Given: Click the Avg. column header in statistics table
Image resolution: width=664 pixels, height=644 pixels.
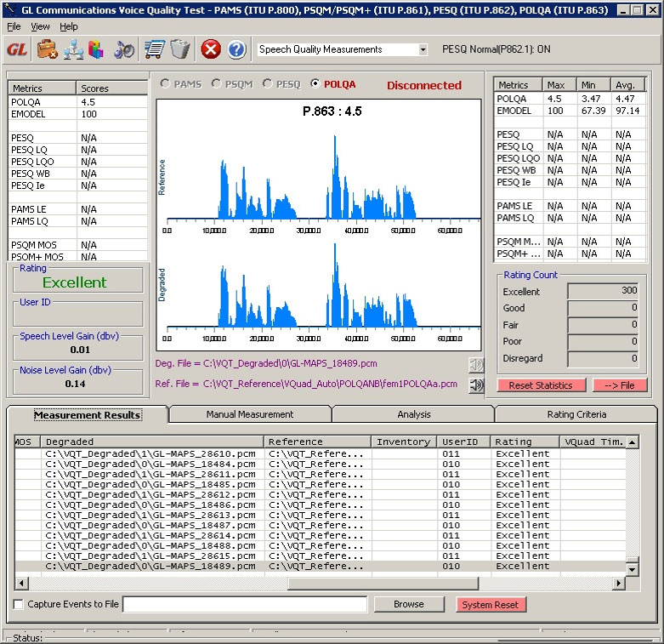Looking at the screenshot, I should click(x=628, y=85).
